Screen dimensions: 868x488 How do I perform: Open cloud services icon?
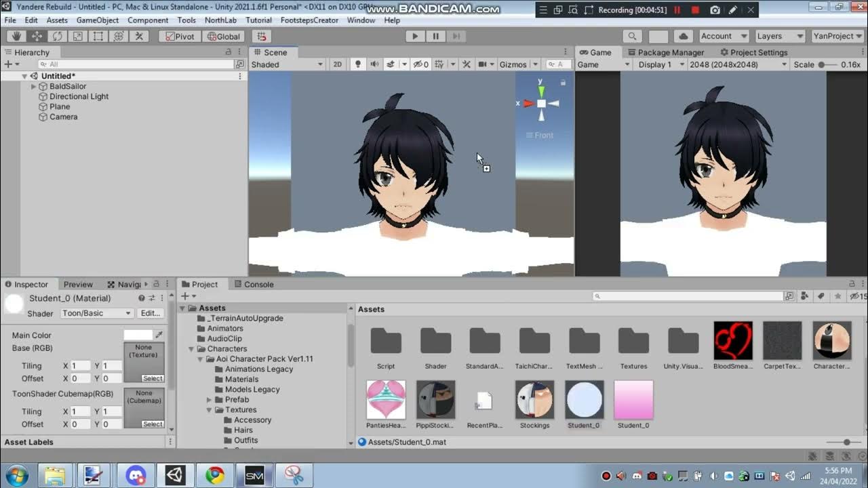tap(683, 36)
